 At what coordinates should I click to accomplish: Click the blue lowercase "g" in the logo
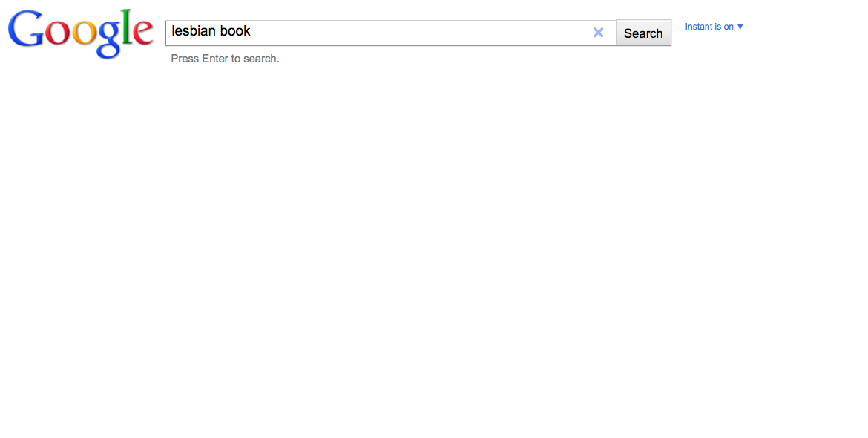pos(109,39)
